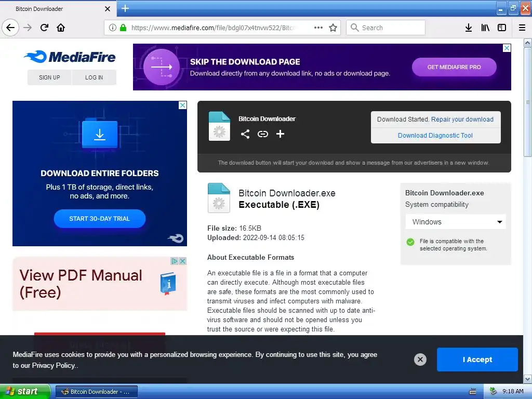The image size is (532, 399).
Task: Click the file icon beside Bitcoin Downloader.exe
Action: tap(219, 198)
